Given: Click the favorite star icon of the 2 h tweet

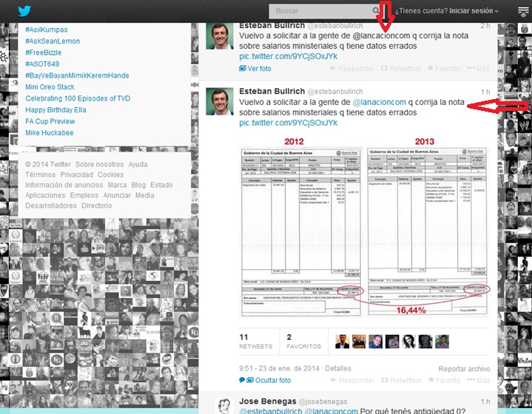Looking at the screenshot, I should pos(430,68).
